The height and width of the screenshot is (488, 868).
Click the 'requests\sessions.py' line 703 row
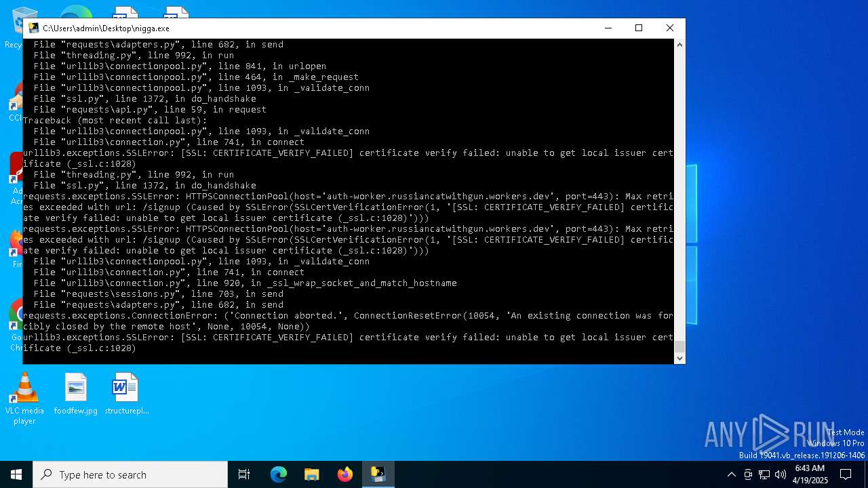(159, 293)
